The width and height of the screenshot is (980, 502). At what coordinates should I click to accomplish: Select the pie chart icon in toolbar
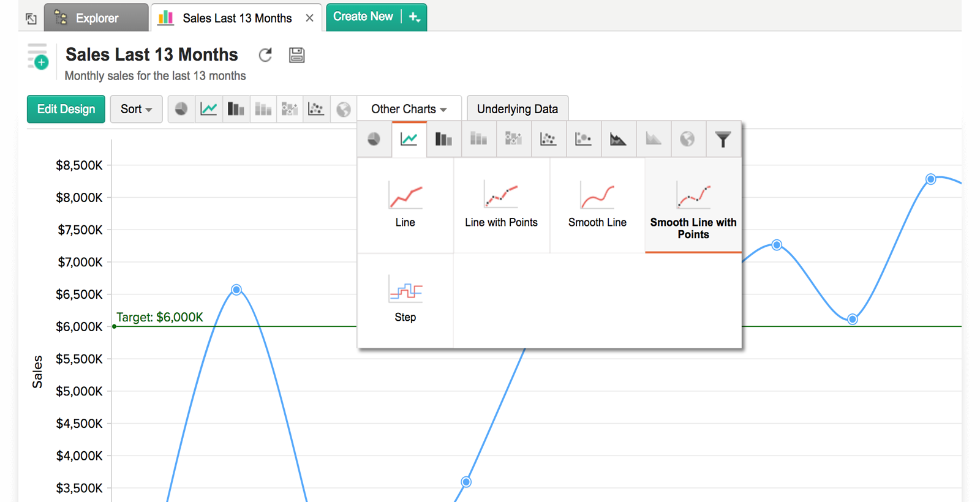click(181, 109)
